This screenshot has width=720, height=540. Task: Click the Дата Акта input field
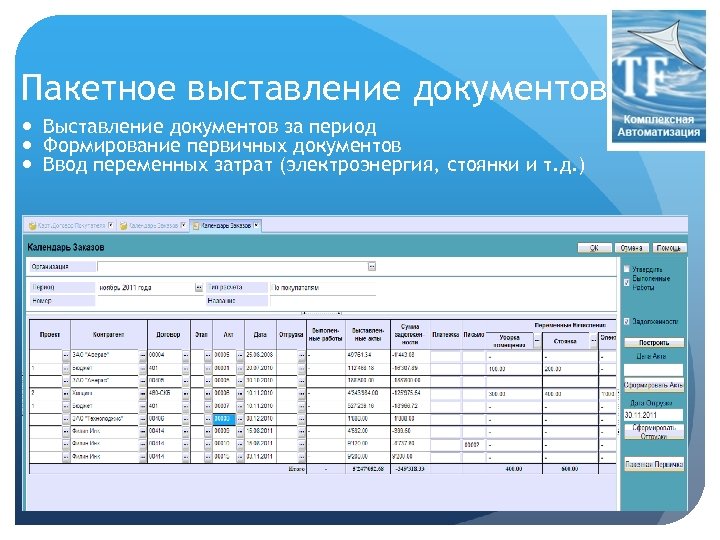pyautogui.click(x=653, y=370)
